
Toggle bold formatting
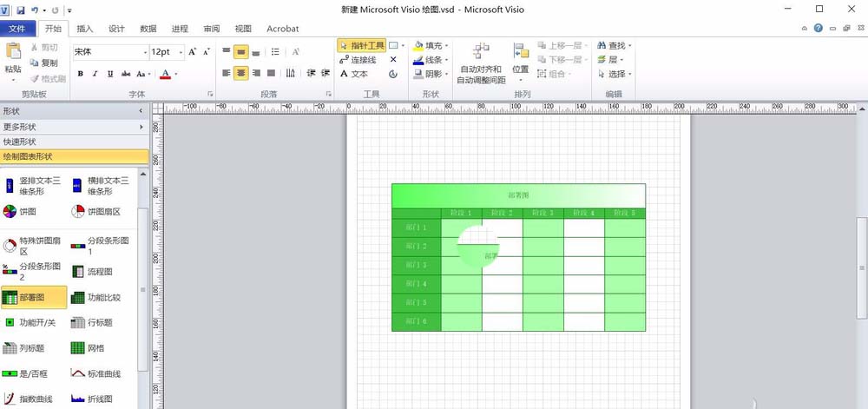(x=80, y=74)
